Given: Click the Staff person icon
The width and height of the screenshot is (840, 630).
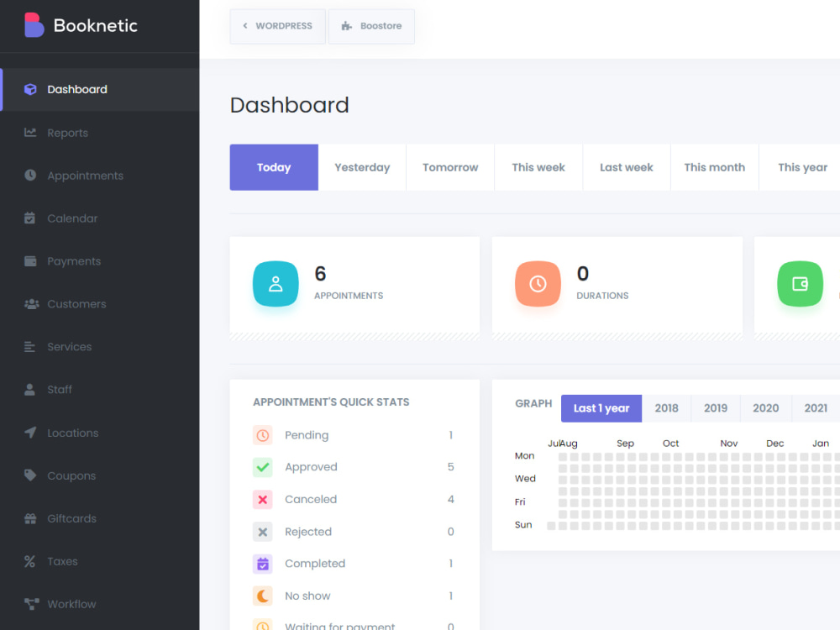Looking at the screenshot, I should pyautogui.click(x=30, y=390).
